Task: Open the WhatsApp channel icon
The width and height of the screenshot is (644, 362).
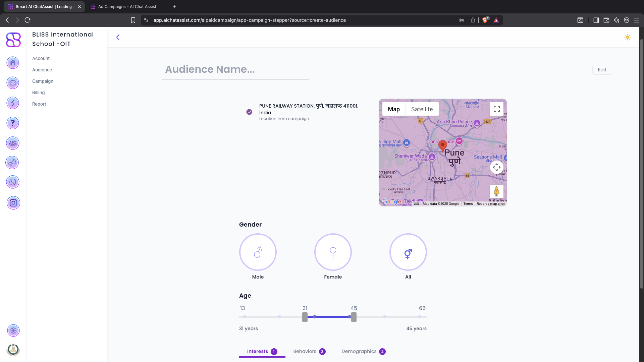Action: pyautogui.click(x=13, y=182)
